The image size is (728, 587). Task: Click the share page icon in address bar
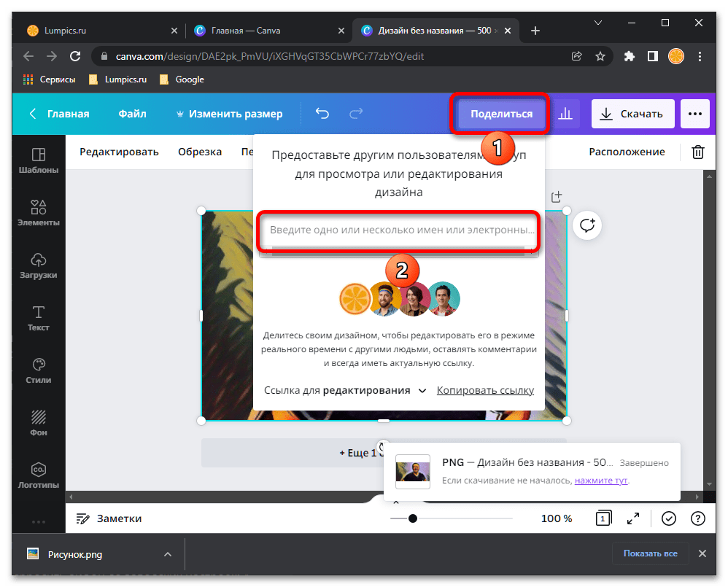pos(577,57)
